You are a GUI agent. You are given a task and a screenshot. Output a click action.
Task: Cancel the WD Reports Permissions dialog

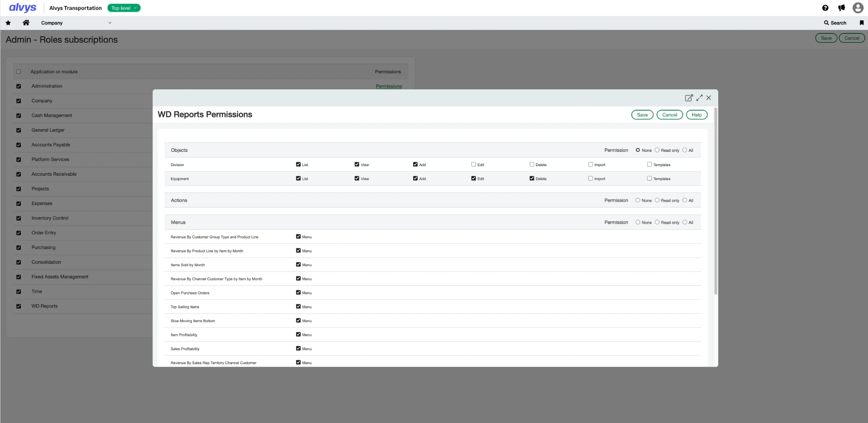point(670,115)
